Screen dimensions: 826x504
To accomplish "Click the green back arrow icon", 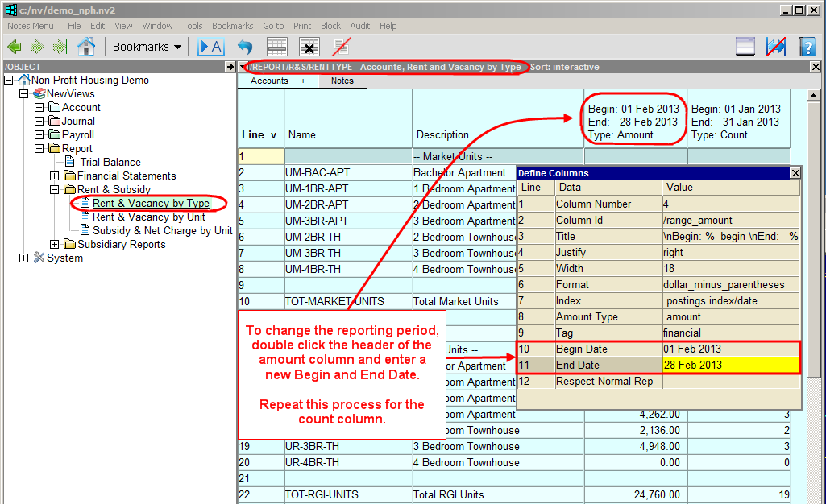I will (15, 47).
